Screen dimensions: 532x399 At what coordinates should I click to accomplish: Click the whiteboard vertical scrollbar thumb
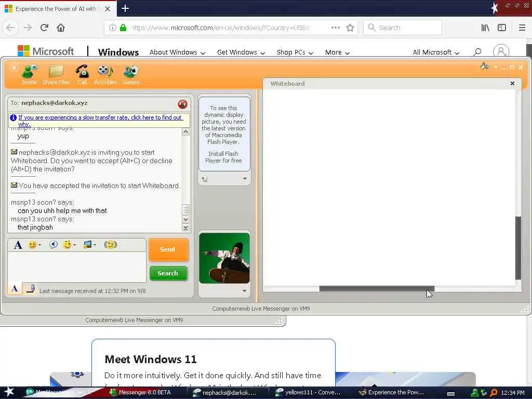tap(518, 248)
